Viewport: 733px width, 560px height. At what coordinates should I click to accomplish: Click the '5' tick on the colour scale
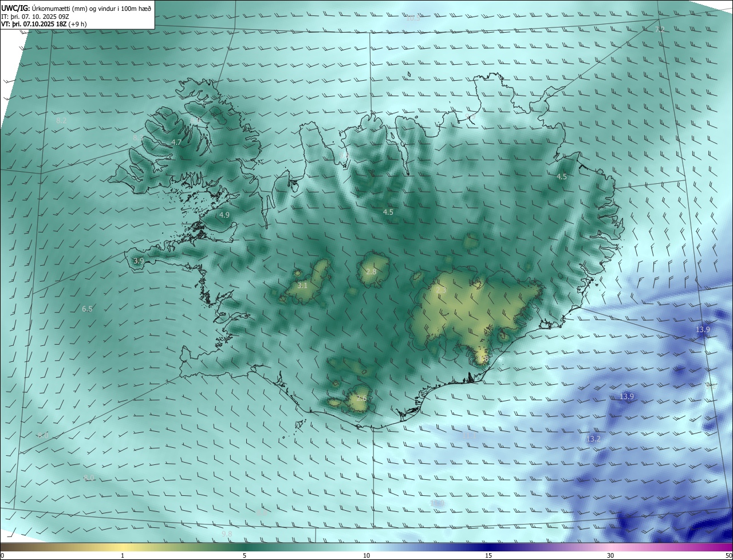(x=245, y=555)
